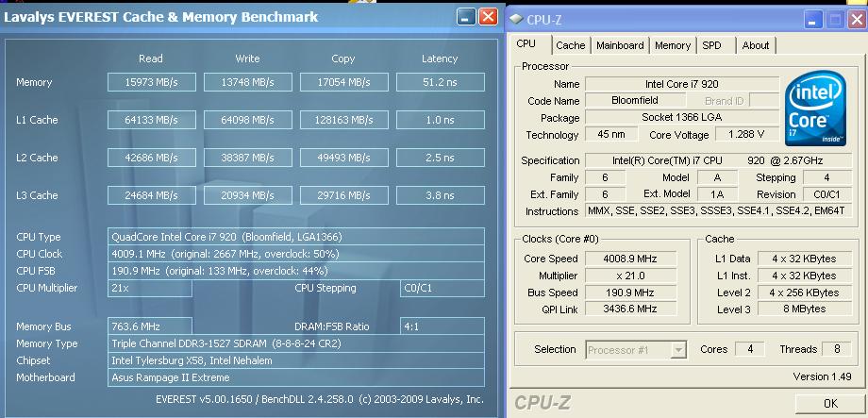Viewport: 868px width, 418px height.
Task: Click the Core Speed 4008.9 MHz field
Action: (630, 259)
